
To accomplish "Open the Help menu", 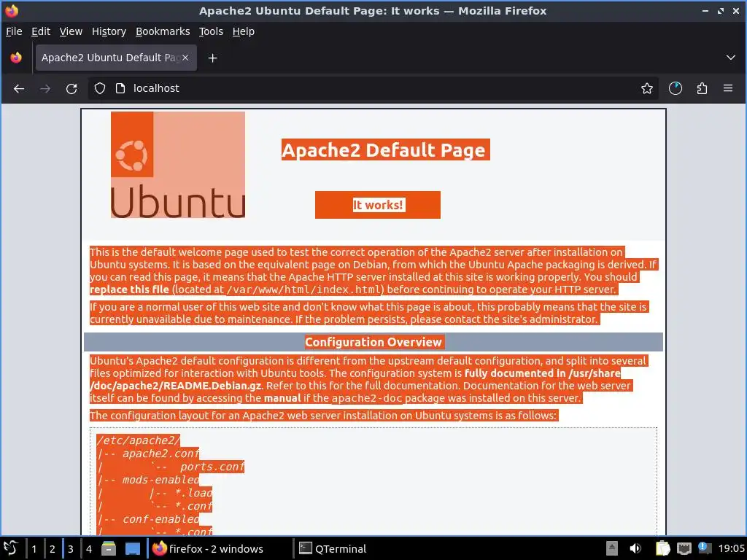I will pos(244,31).
